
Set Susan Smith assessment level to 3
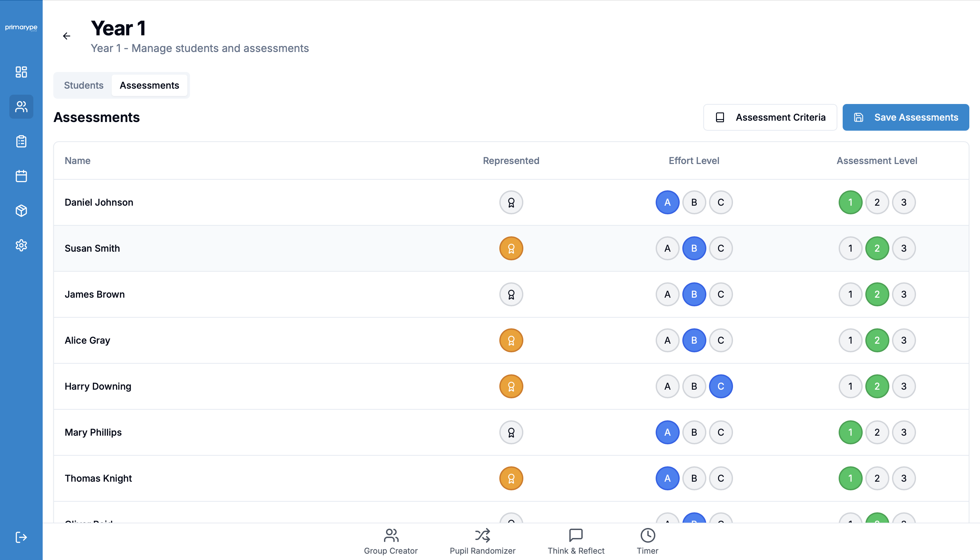click(x=904, y=248)
